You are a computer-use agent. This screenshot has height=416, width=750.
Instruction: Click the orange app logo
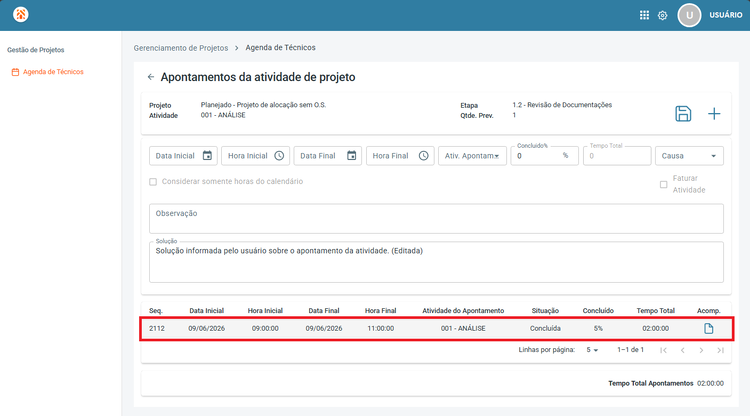click(21, 14)
